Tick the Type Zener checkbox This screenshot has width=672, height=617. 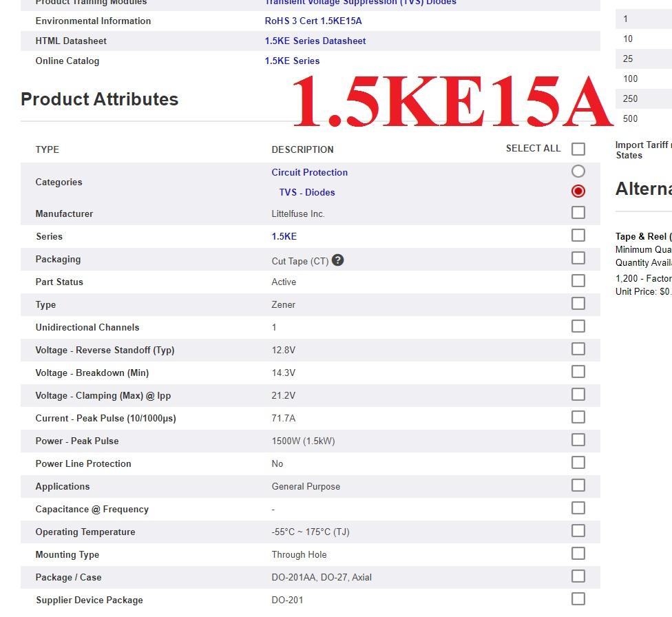[x=578, y=303]
